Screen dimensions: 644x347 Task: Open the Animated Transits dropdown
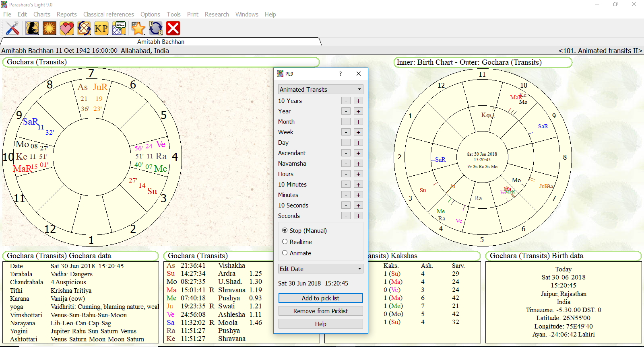(x=320, y=89)
